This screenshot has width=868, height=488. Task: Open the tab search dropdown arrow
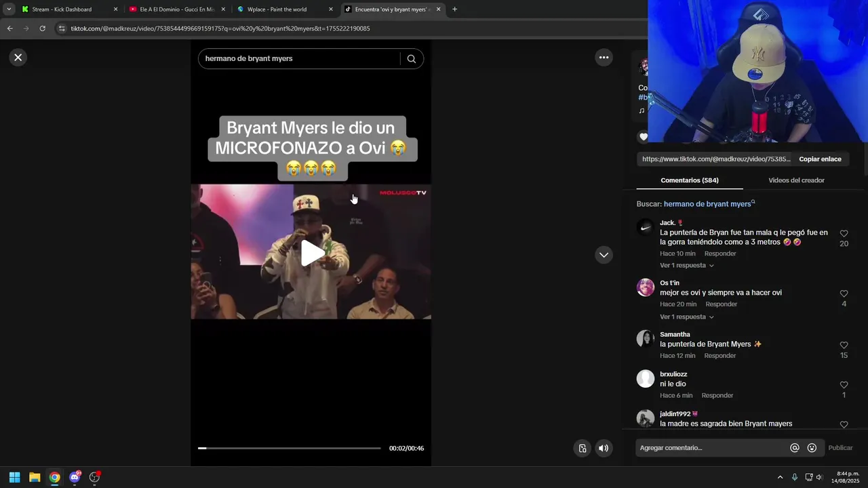(x=9, y=9)
